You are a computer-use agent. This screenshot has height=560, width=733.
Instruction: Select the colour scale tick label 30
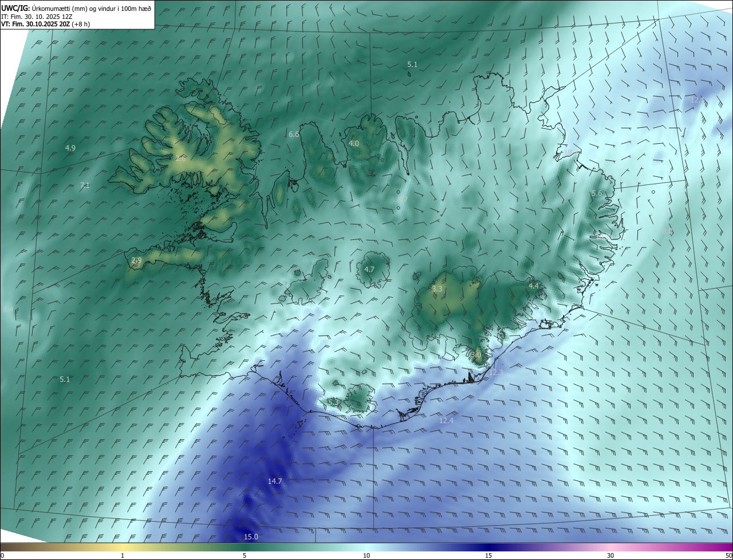pyautogui.click(x=610, y=555)
